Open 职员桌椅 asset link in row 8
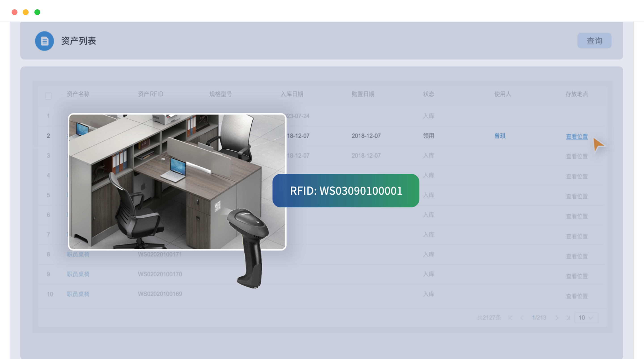The height and width of the screenshot is (359, 644). 78,255
